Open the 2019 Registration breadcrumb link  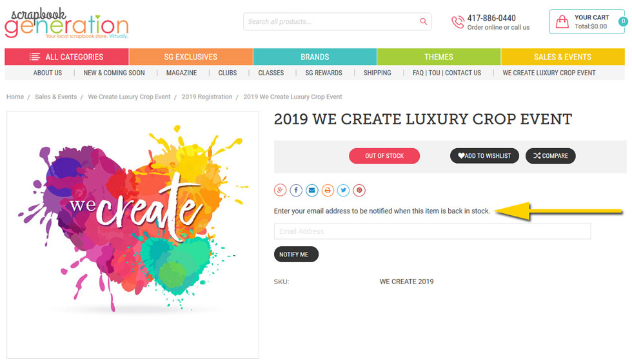(x=207, y=97)
